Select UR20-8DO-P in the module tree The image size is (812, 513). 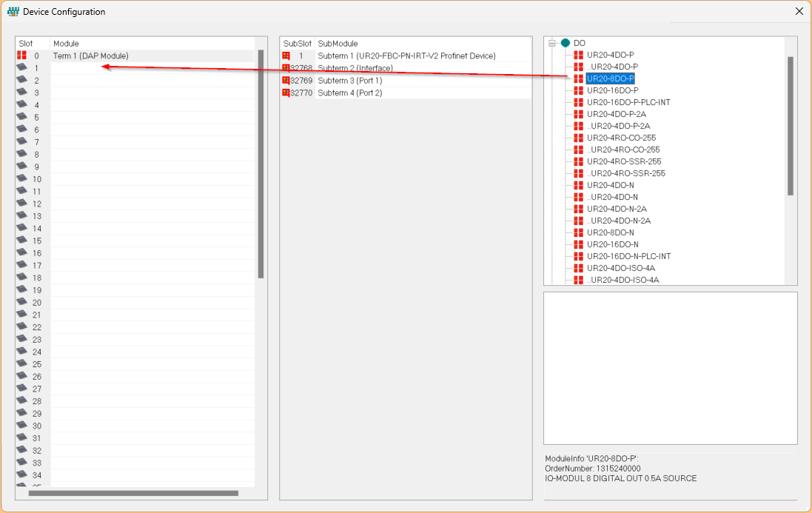click(x=610, y=78)
